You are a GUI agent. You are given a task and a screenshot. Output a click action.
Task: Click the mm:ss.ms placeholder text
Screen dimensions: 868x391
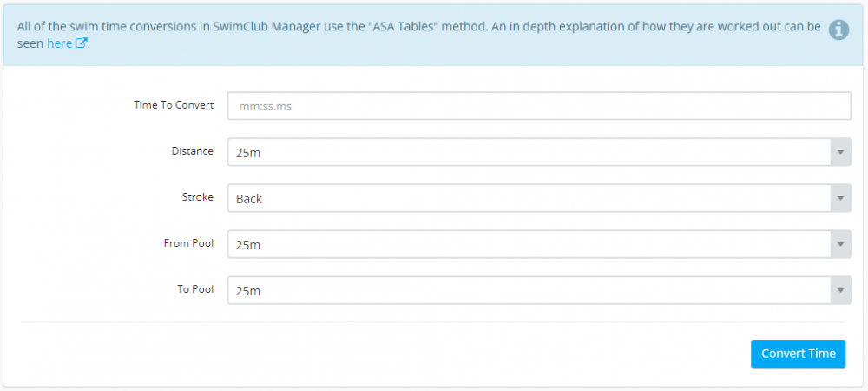click(x=267, y=106)
